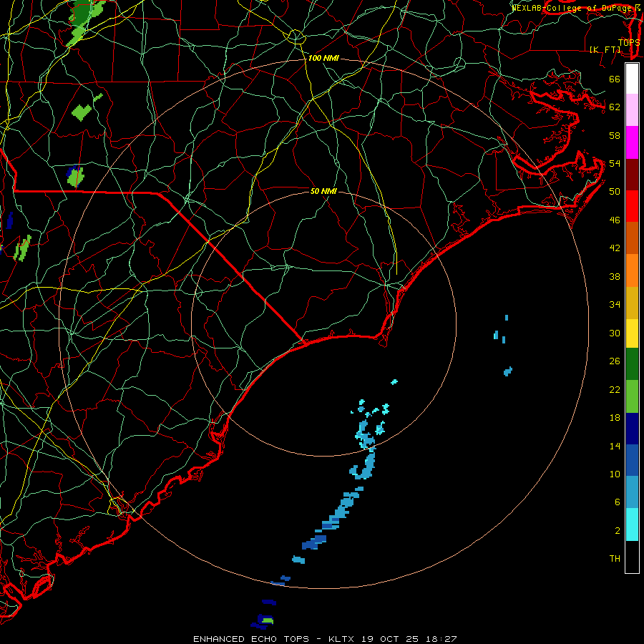Click the 50 NMI range ring label
The image size is (644, 644).
pyautogui.click(x=323, y=191)
